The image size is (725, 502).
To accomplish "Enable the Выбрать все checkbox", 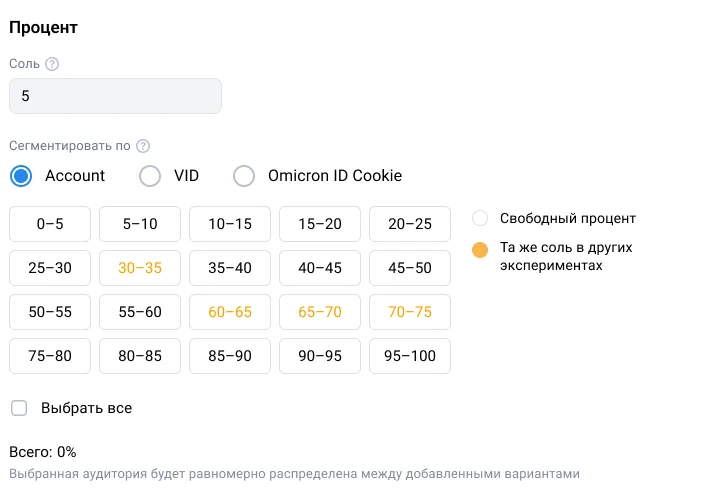I will coord(19,408).
